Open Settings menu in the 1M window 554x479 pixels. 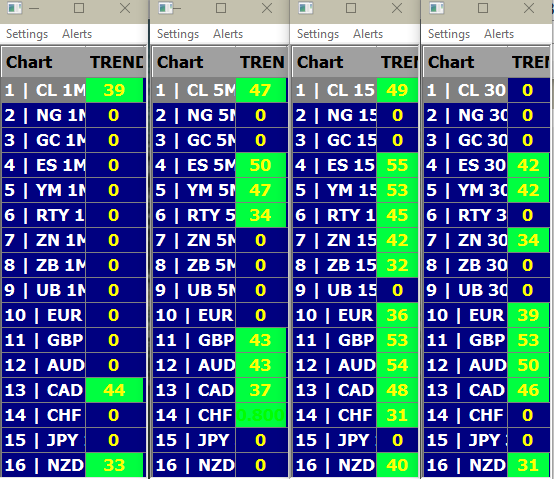click(x=27, y=34)
